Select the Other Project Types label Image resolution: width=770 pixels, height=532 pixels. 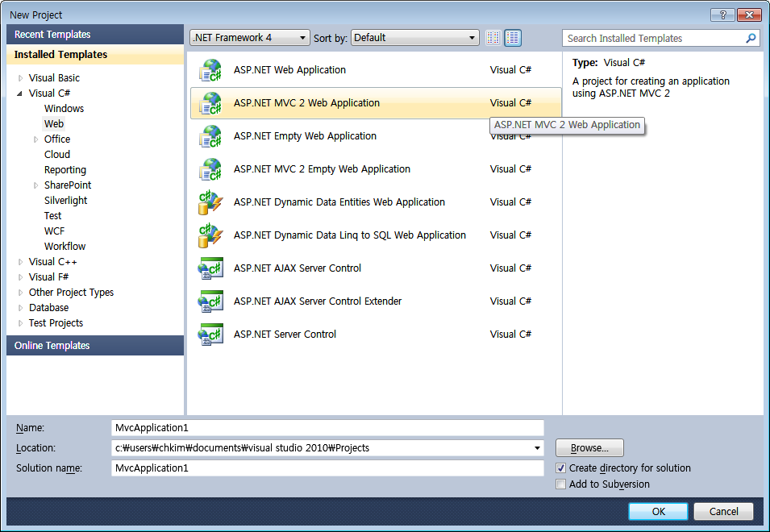71,293
